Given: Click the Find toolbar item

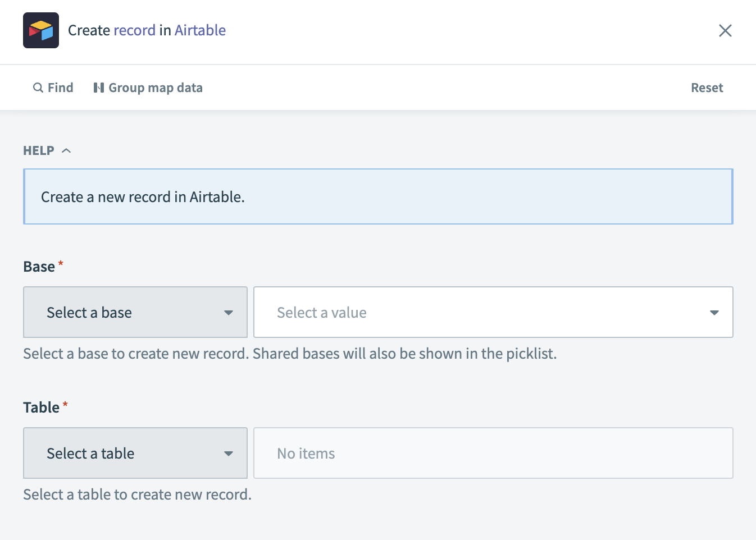Looking at the screenshot, I should (x=53, y=88).
